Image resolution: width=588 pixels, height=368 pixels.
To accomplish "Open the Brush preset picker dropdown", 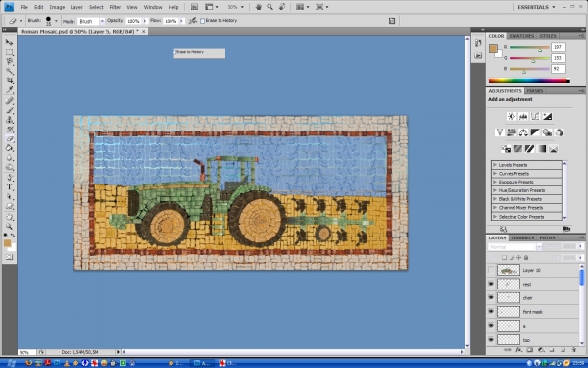I will 56,21.
